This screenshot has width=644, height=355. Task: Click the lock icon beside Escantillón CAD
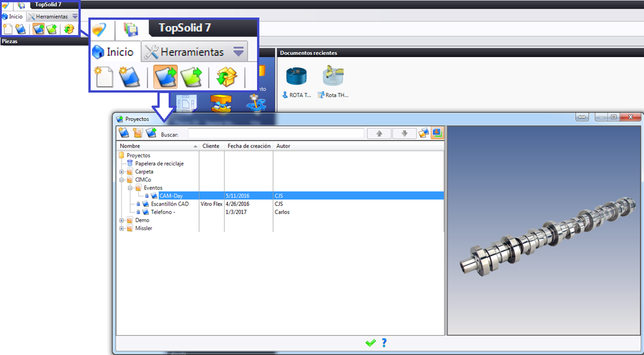coord(138,204)
